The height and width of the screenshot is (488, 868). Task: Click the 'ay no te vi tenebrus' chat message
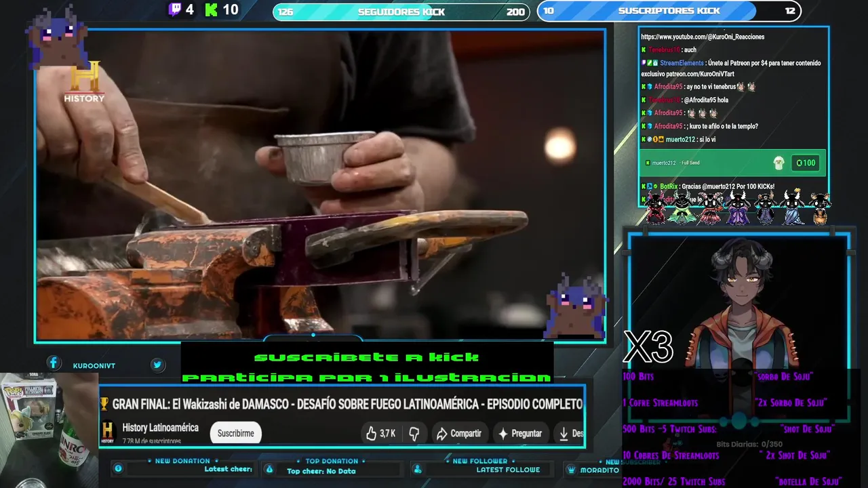[x=711, y=87]
